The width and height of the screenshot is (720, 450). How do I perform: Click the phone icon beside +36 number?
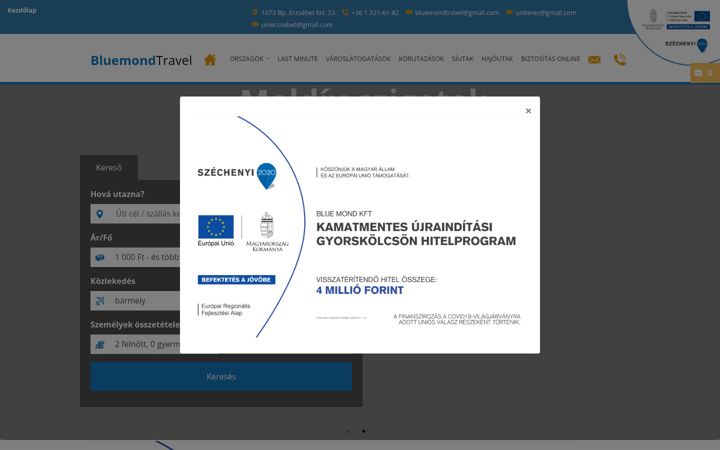345,12
